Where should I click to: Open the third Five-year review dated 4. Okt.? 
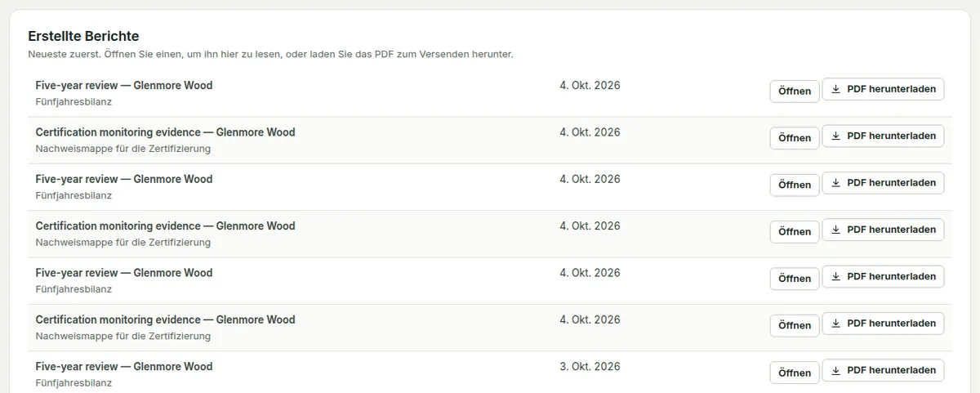[795, 279]
